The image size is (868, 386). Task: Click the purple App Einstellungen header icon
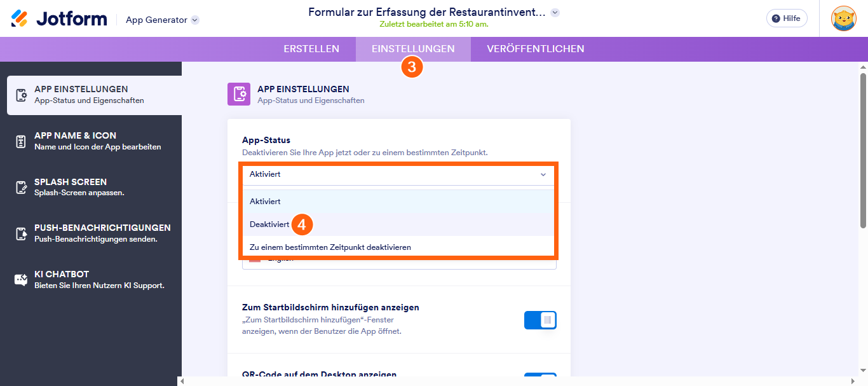click(x=239, y=94)
